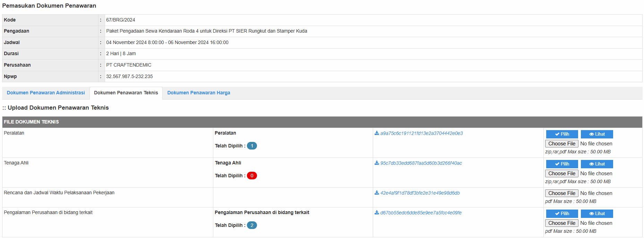Viewport: 644px width, 238px height.
Task: View Peralatan document with Lihat button
Action: [x=596, y=134]
